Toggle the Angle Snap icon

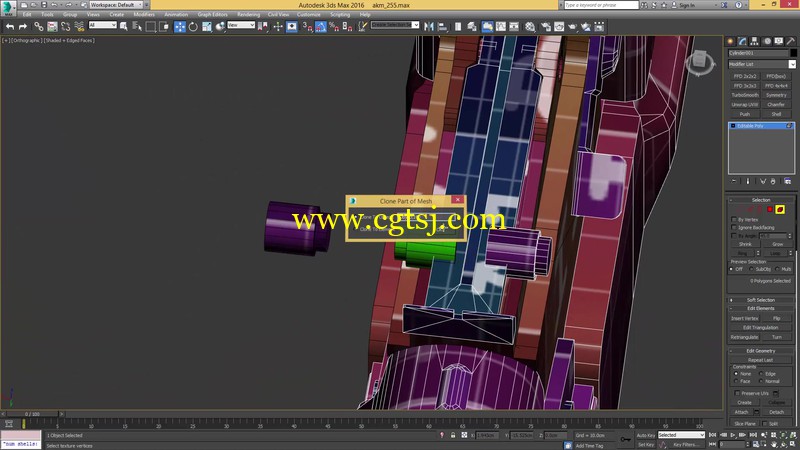pos(320,27)
